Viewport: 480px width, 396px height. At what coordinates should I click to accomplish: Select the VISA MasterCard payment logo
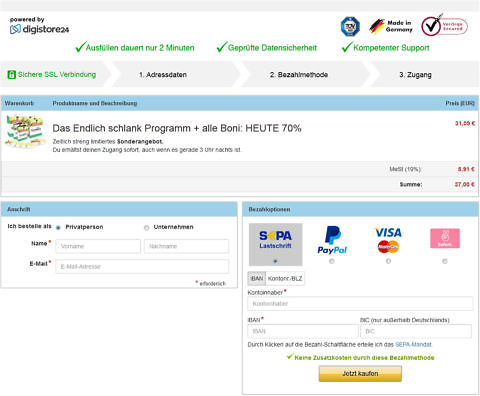click(x=388, y=240)
